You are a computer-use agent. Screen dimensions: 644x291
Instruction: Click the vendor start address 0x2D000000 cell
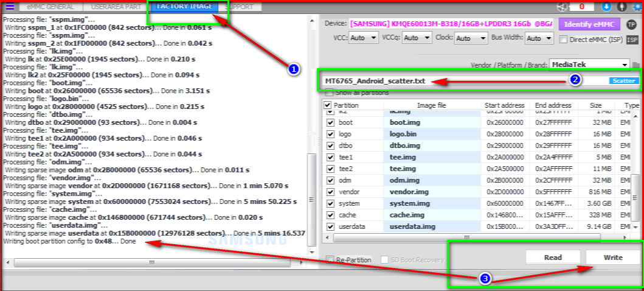click(505, 192)
